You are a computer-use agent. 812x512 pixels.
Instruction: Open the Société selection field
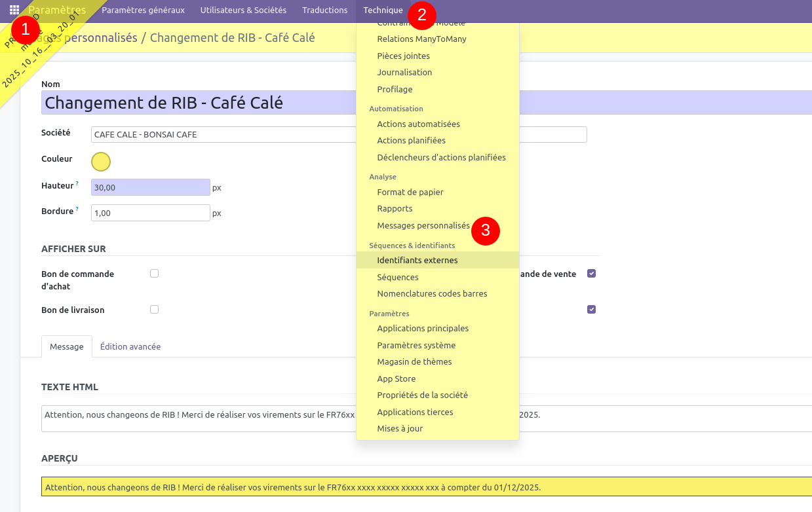pos(223,135)
